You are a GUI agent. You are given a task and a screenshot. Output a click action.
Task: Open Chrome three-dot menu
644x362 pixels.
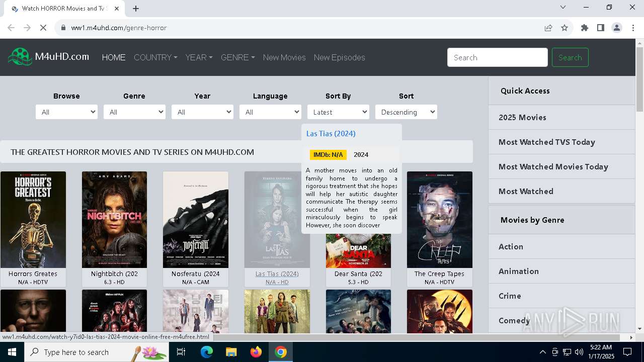(x=633, y=28)
